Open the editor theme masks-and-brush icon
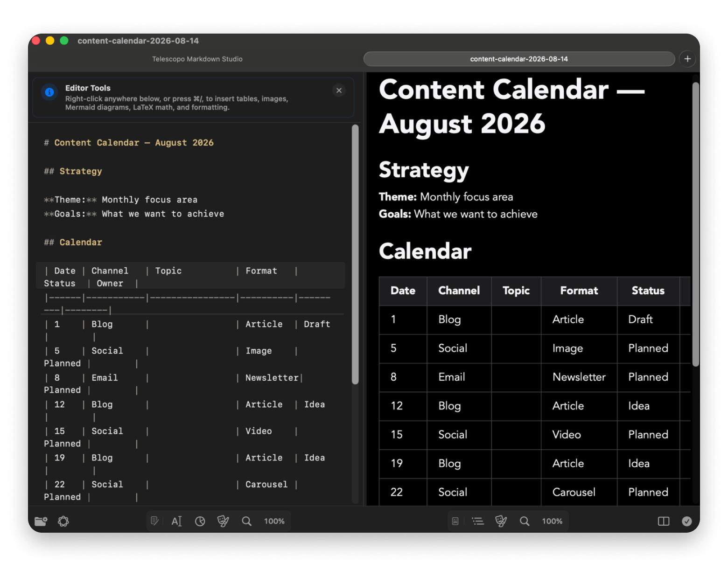 [223, 521]
